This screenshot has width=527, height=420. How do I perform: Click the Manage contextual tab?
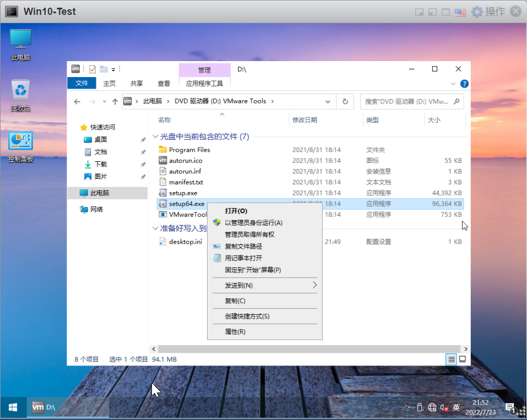point(204,70)
